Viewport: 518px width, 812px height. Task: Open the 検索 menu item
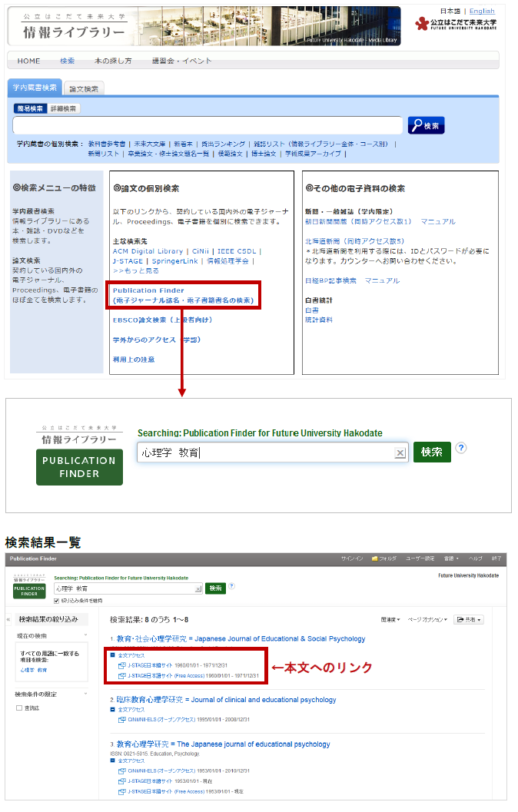[68, 61]
